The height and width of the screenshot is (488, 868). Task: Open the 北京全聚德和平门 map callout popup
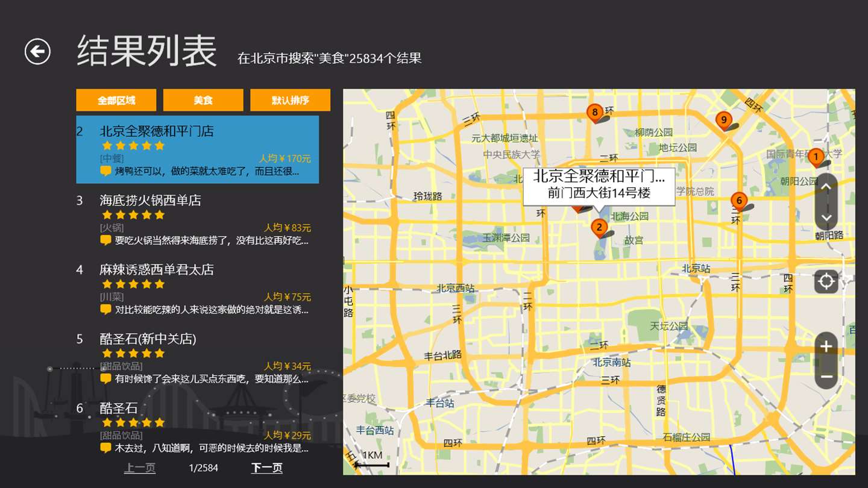click(599, 187)
